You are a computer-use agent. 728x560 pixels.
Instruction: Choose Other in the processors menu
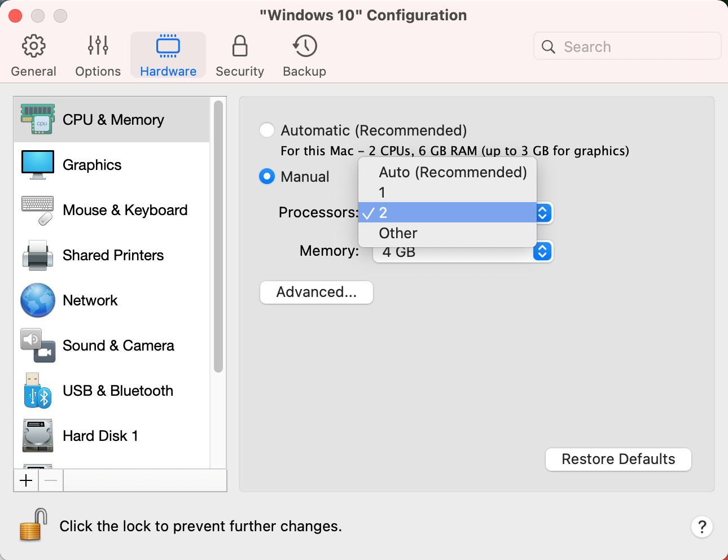(x=398, y=233)
